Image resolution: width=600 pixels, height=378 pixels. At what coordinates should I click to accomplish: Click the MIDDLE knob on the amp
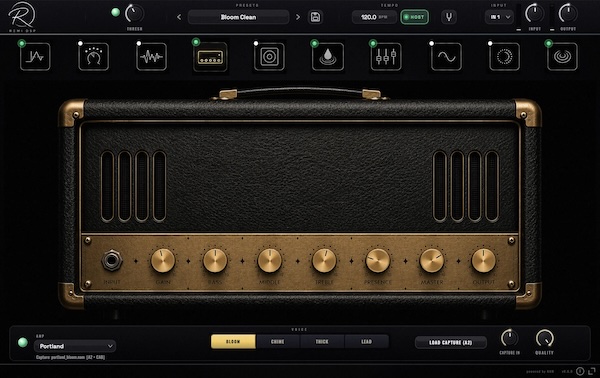pos(269,261)
